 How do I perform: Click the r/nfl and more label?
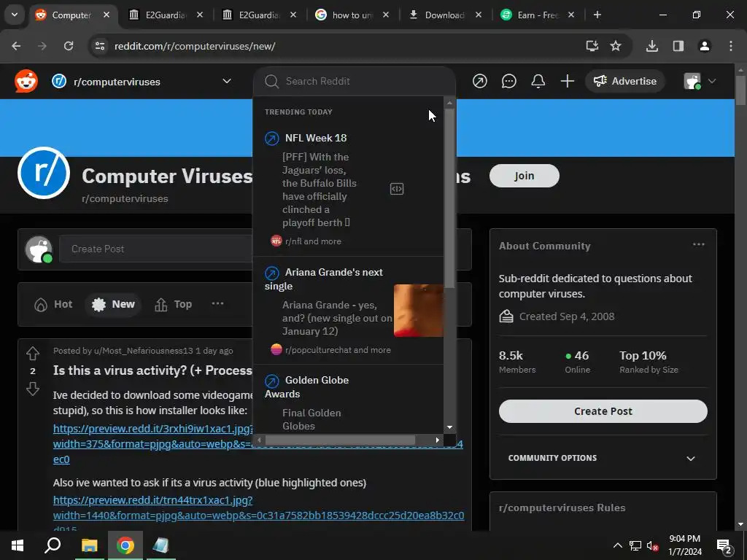point(313,241)
